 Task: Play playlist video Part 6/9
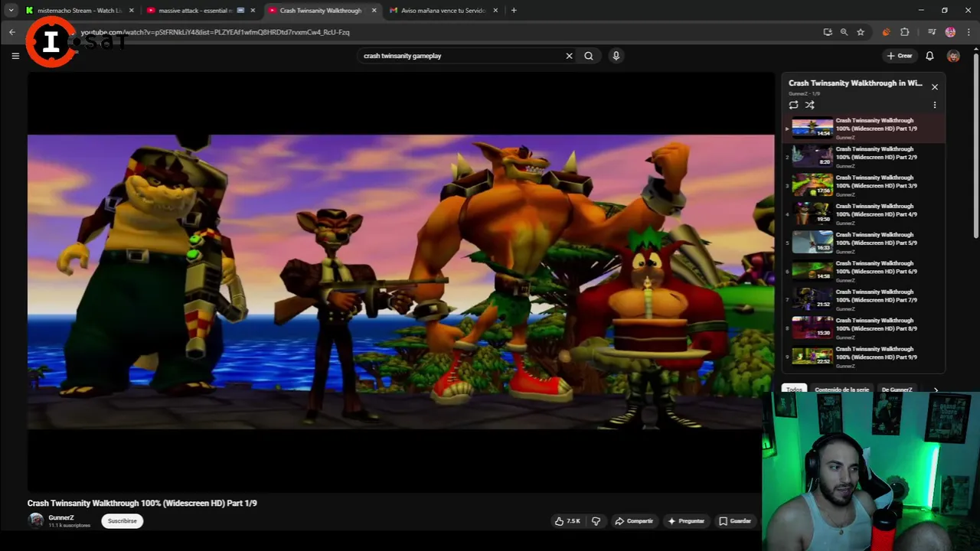coord(864,271)
